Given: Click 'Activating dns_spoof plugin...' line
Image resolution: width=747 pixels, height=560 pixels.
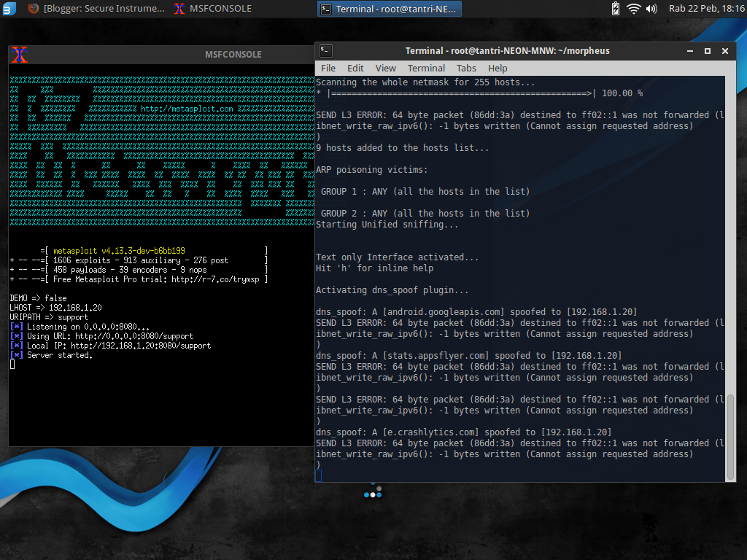Looking at the screenshot, I should (392, 290).
